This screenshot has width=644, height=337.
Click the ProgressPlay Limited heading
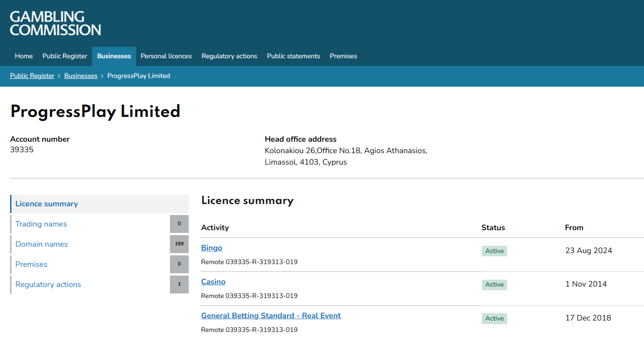[95, 111]
